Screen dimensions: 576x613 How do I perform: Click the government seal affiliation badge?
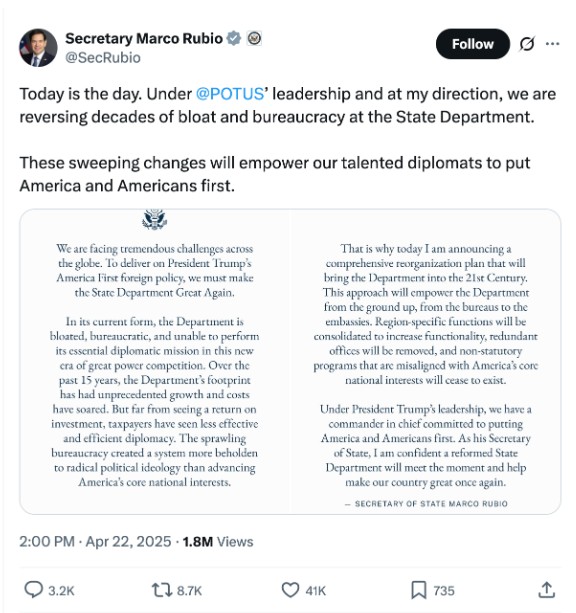[x=254, y=38]
